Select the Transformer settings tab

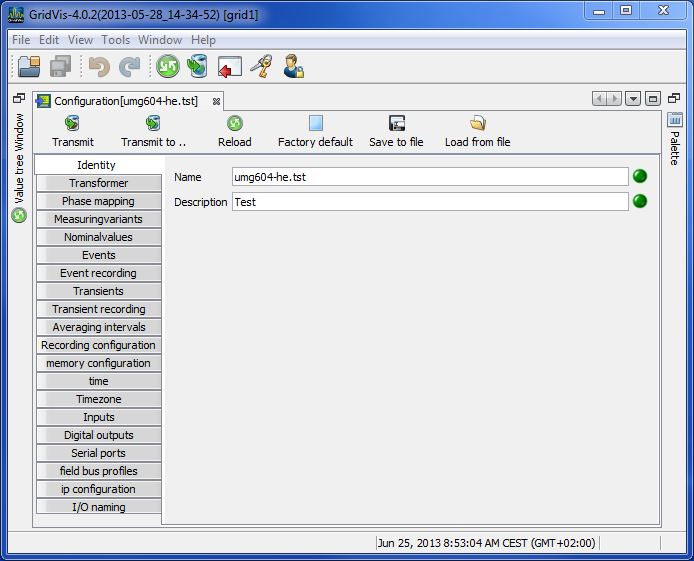point(98,183)
